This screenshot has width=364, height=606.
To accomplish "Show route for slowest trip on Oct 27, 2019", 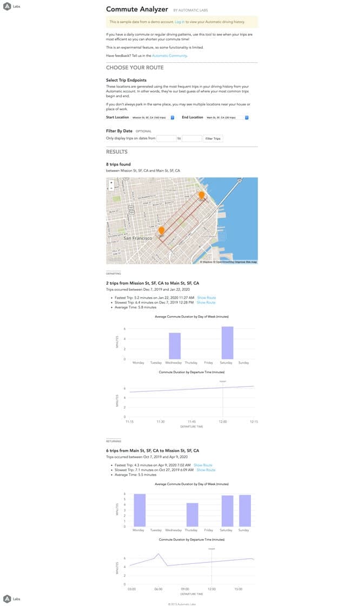I will (x=206, y=470).
